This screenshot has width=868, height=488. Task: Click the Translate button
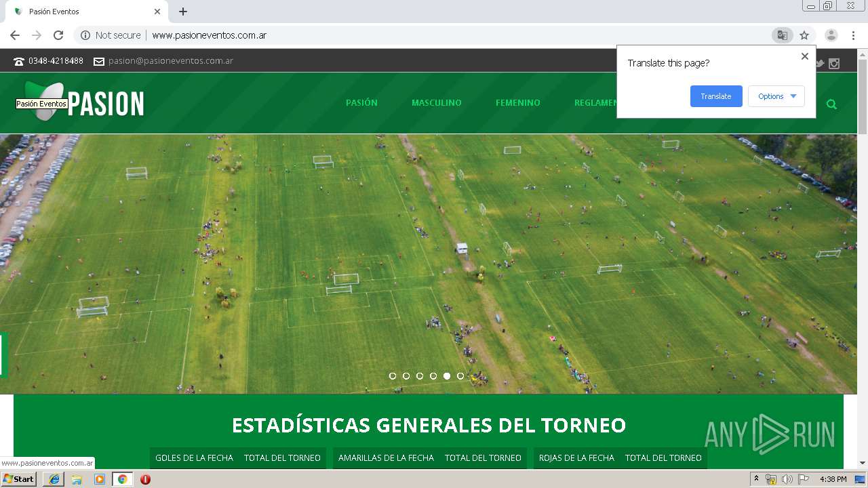[x=716, y=96]
